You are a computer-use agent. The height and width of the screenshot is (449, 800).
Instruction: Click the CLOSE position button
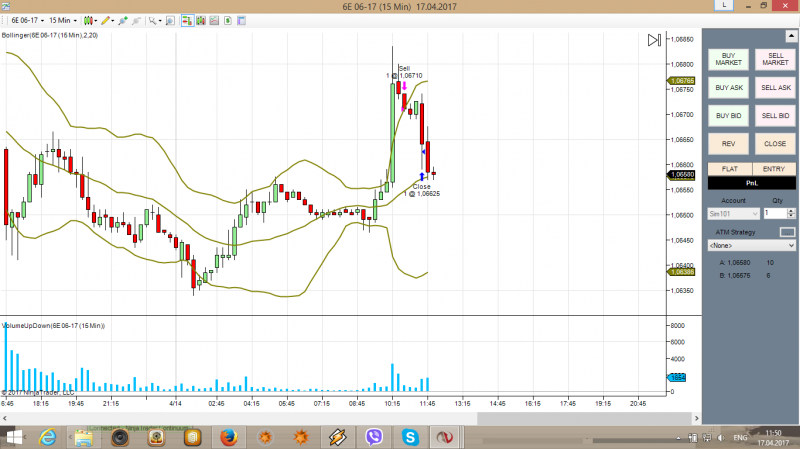[x=775, y=144]
